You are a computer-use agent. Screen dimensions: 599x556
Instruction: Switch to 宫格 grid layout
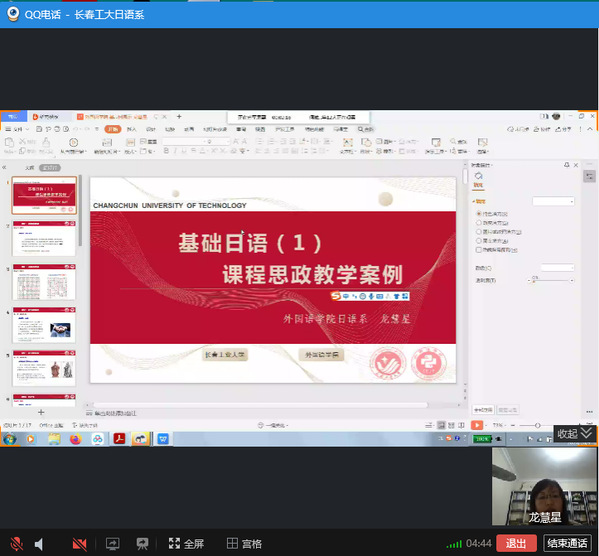click(x=244, y=543)
